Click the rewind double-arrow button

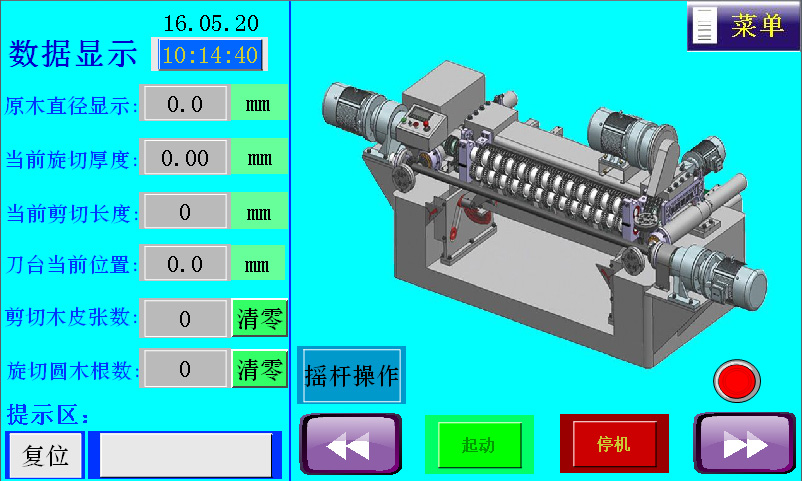[350, 443]
